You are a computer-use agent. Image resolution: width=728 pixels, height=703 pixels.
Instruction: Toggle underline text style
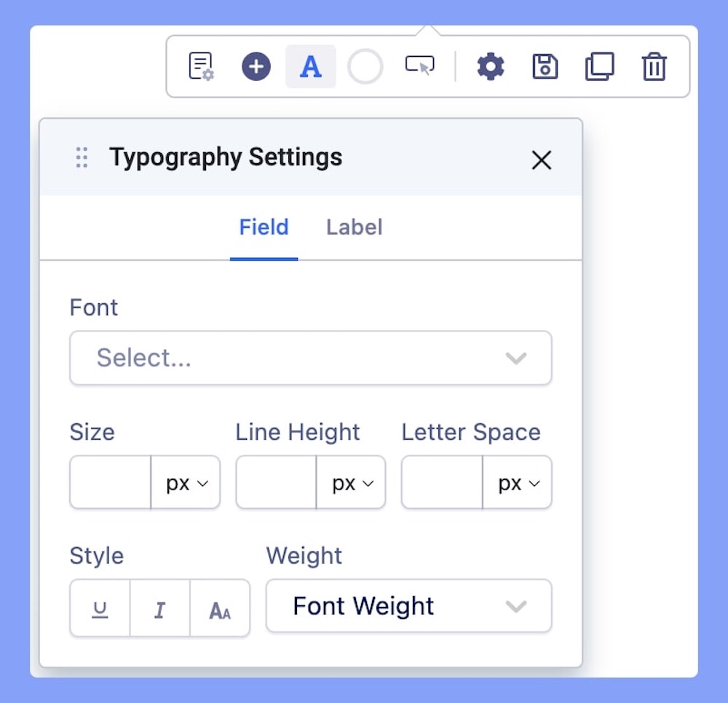click(x=100, y=609)
